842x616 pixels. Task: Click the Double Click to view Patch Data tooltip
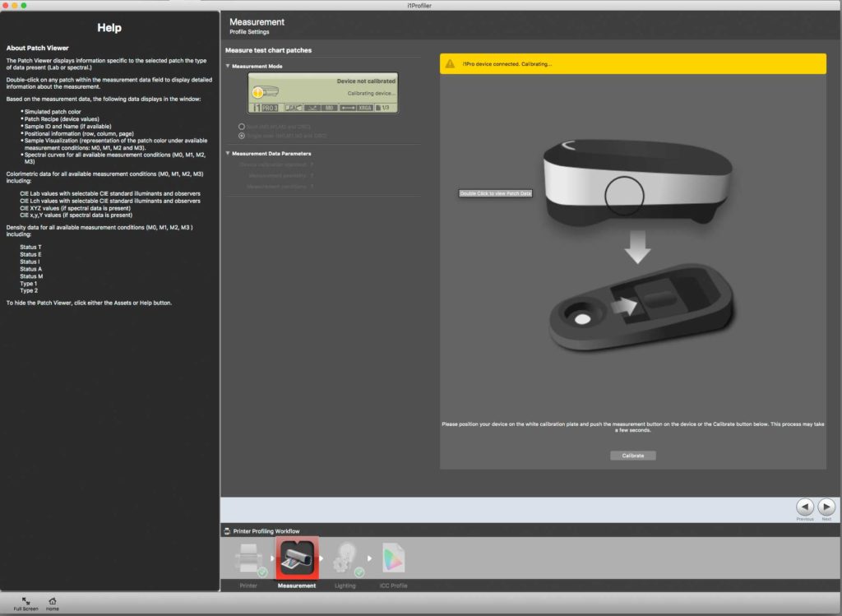[x=496, y=193]
